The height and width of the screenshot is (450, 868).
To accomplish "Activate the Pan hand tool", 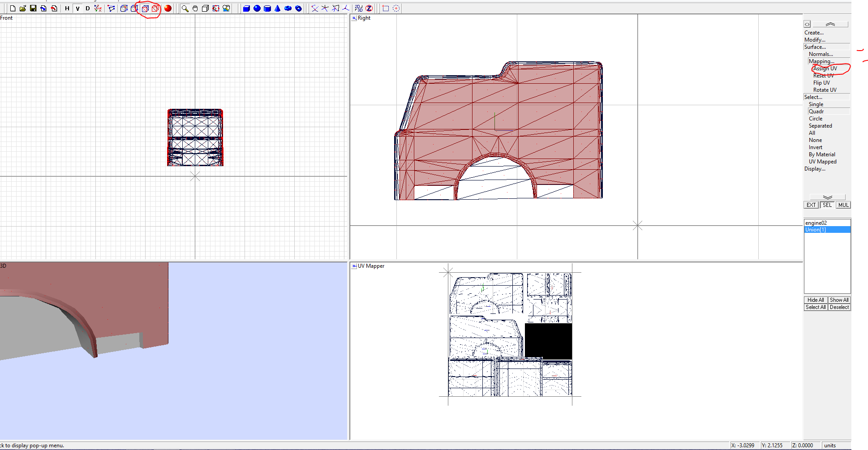I will (195, 8).
